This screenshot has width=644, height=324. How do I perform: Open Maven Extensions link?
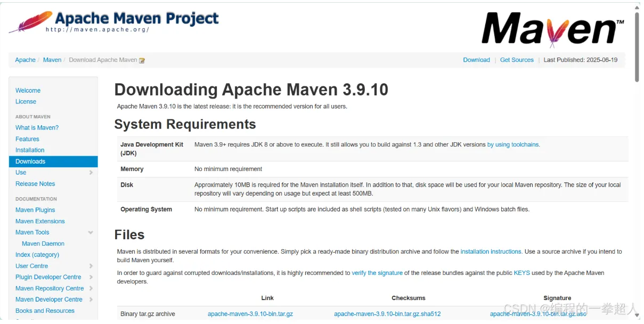[40, 221]
